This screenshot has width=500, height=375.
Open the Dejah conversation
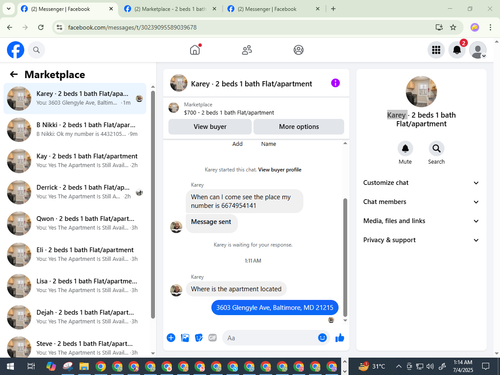tap(75, 317)
